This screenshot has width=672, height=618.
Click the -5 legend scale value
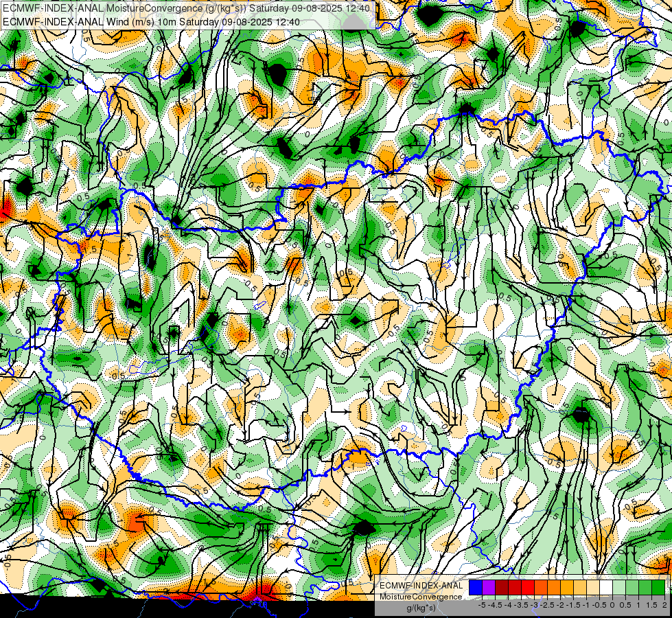(x=482, y=605)
